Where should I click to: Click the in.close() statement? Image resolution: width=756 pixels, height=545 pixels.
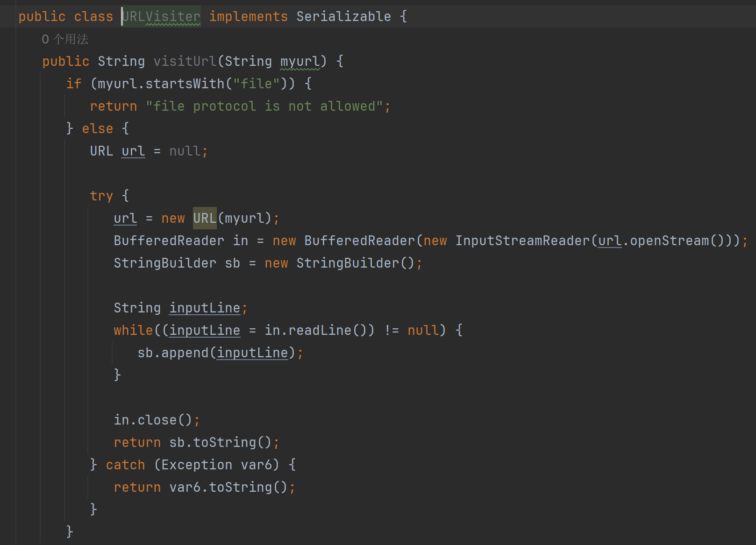coord(157,420)
